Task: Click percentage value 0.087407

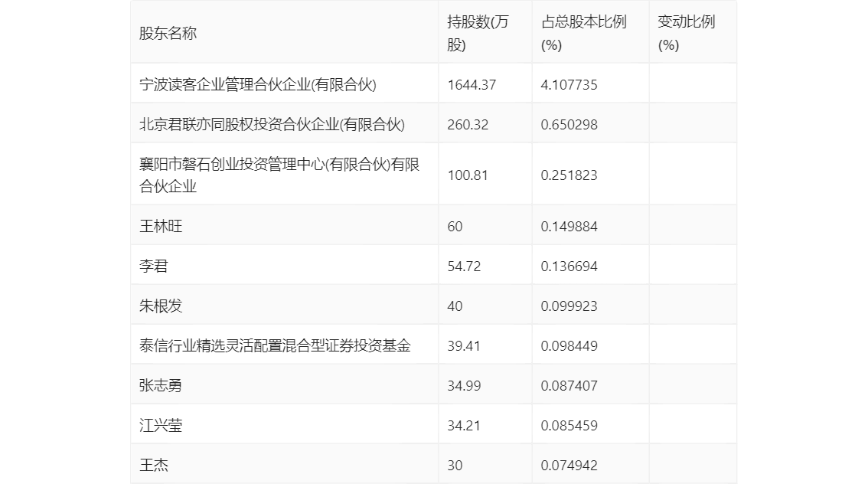Action: 569,386
